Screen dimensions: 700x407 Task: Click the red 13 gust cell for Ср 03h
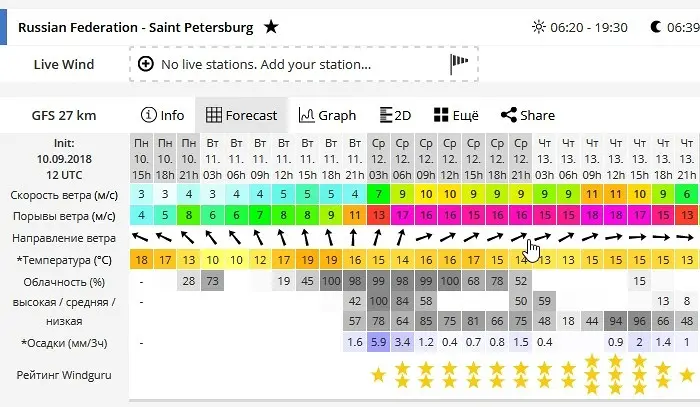[x=379, y=216]
